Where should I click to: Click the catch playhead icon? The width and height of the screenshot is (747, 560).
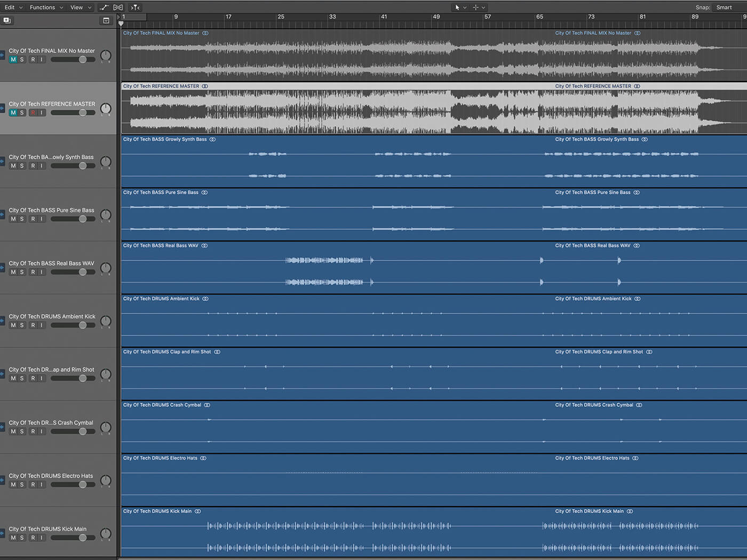pos(136,7)
